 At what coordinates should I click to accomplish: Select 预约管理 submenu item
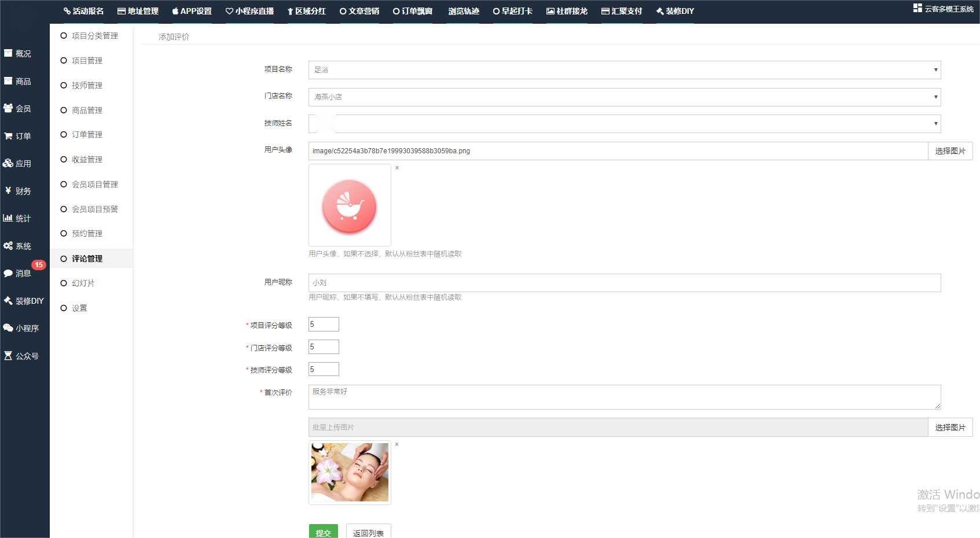point(87,234)
